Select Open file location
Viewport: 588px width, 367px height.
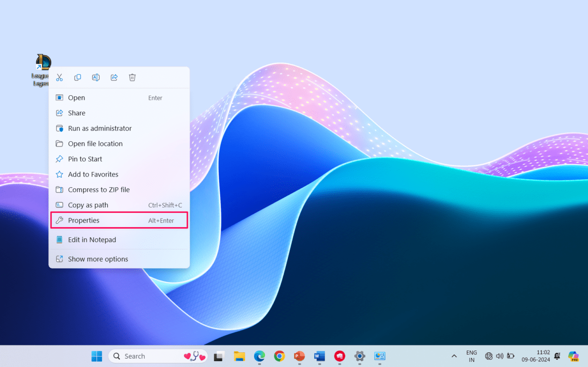click(x=95, y=143)
